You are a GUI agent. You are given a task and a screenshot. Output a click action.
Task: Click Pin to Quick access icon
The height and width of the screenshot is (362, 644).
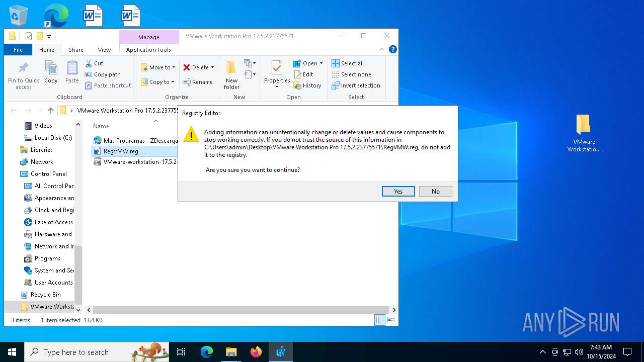[23, 75]
